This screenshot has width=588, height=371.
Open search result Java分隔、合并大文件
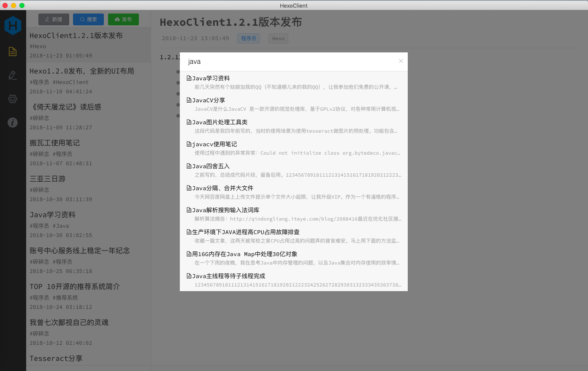(x=294, y=192)
